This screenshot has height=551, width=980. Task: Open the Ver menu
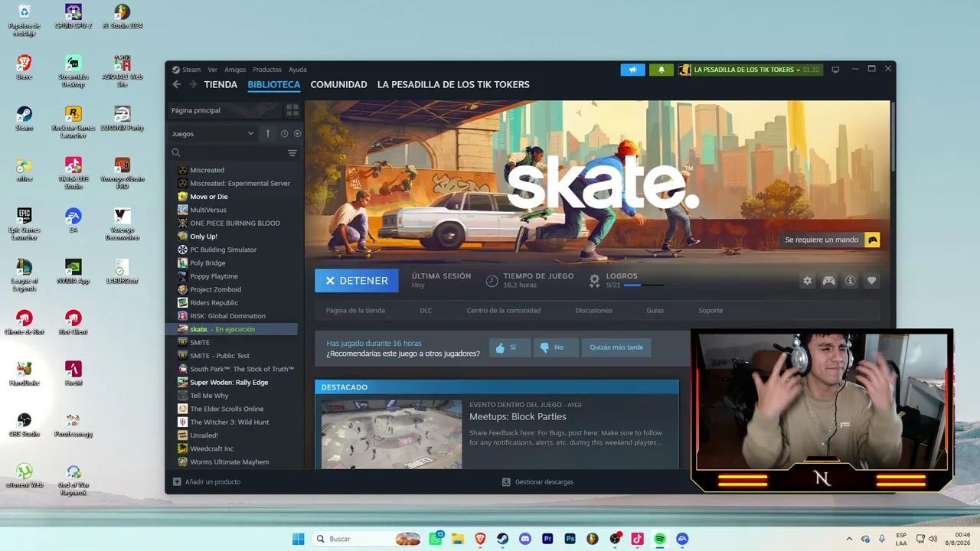(x=212, y=70)
